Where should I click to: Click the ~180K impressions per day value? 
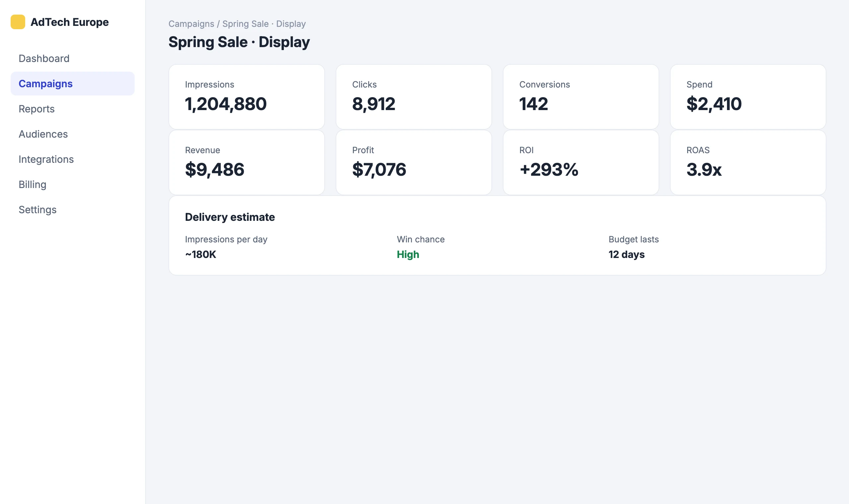click(x=200, y=254)
